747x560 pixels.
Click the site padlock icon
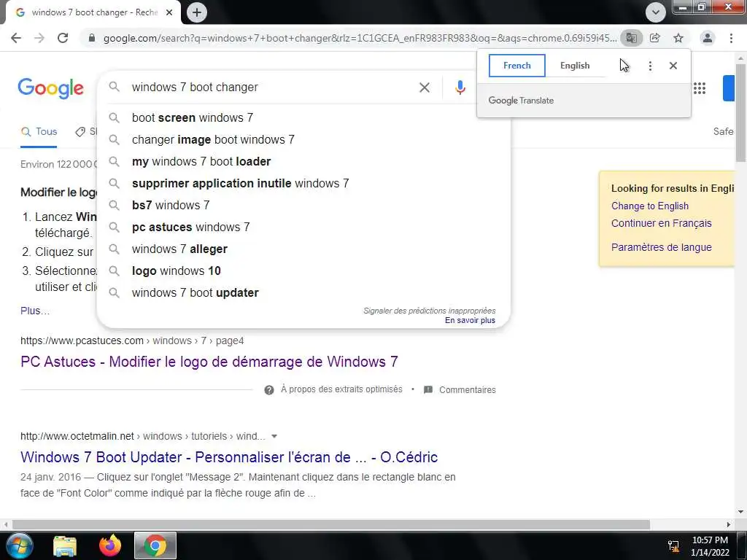92,38
